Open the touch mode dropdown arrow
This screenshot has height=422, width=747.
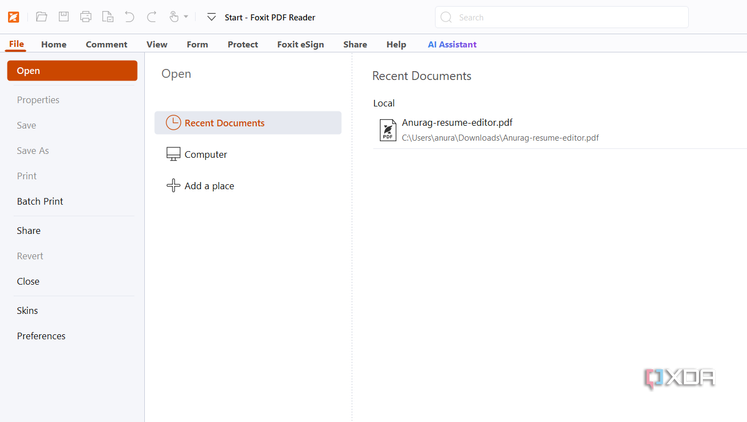coord(186,17)
